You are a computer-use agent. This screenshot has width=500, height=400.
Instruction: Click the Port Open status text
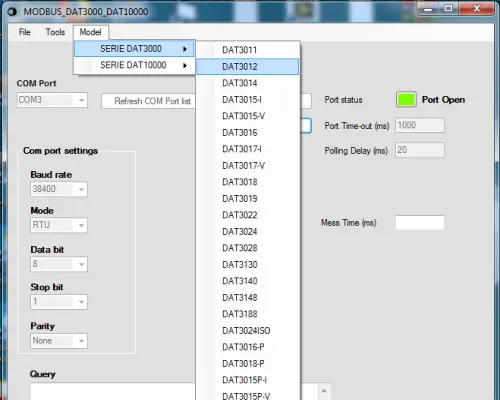tap(443, 100)
